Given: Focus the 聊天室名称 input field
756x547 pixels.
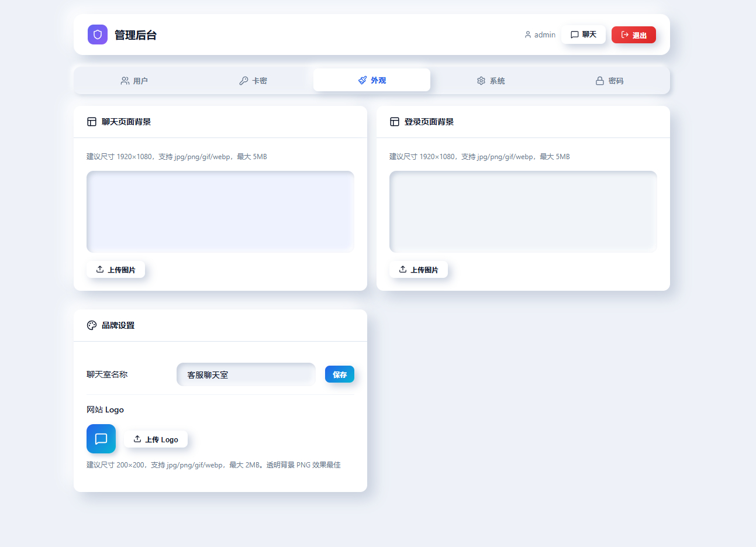Looking at the screenshot, I should 246,374.
